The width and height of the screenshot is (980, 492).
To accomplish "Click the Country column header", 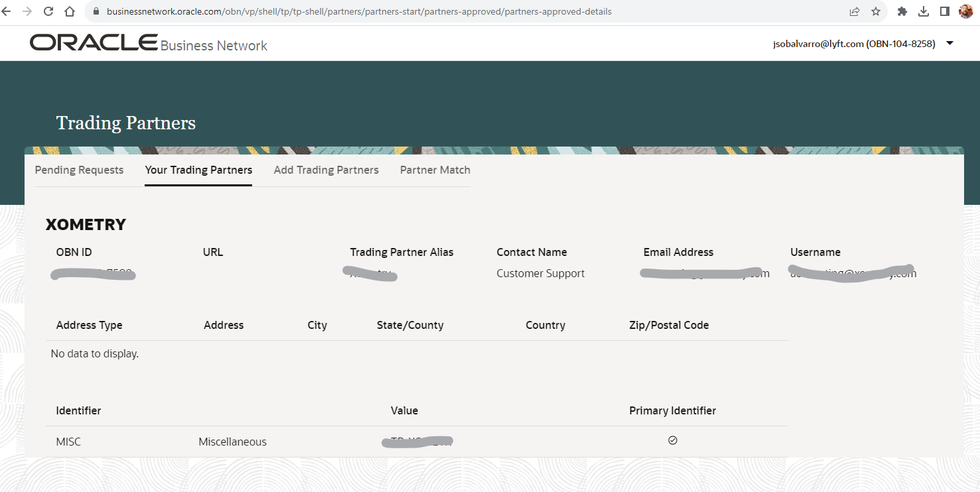I will pyautogui.click(x=545, y=325).
